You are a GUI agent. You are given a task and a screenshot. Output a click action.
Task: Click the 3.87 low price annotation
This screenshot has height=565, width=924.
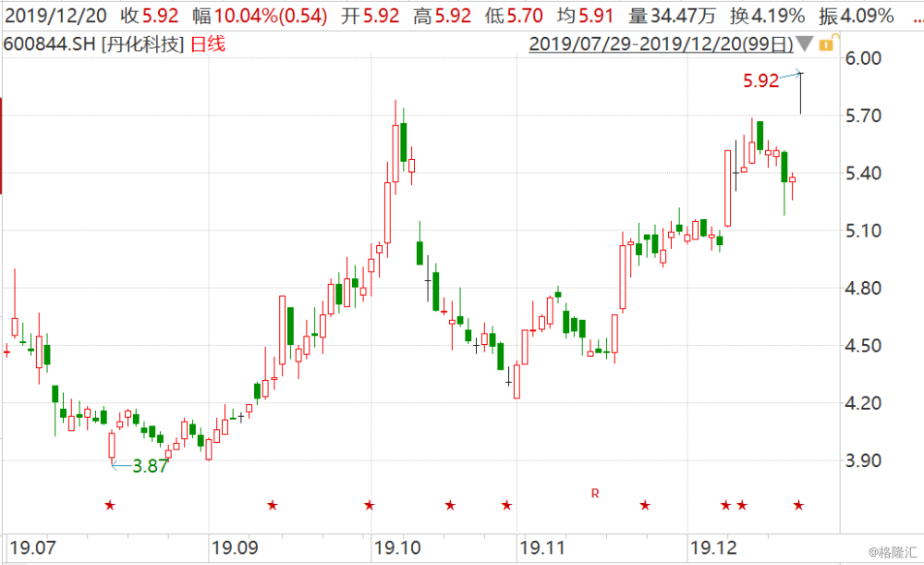click(x=150, y=466)
